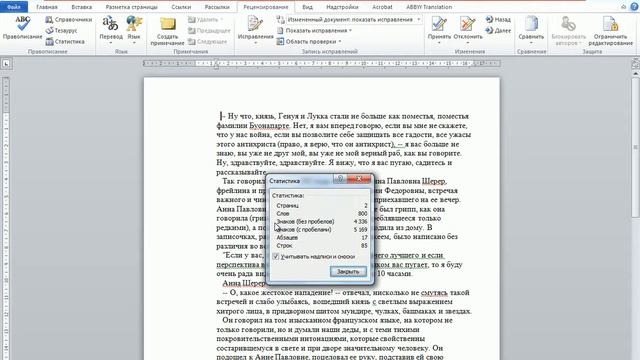This screenshot has height=360, width=640.
Task: Click Страниц row in statistics
Action: click(322, 205)
